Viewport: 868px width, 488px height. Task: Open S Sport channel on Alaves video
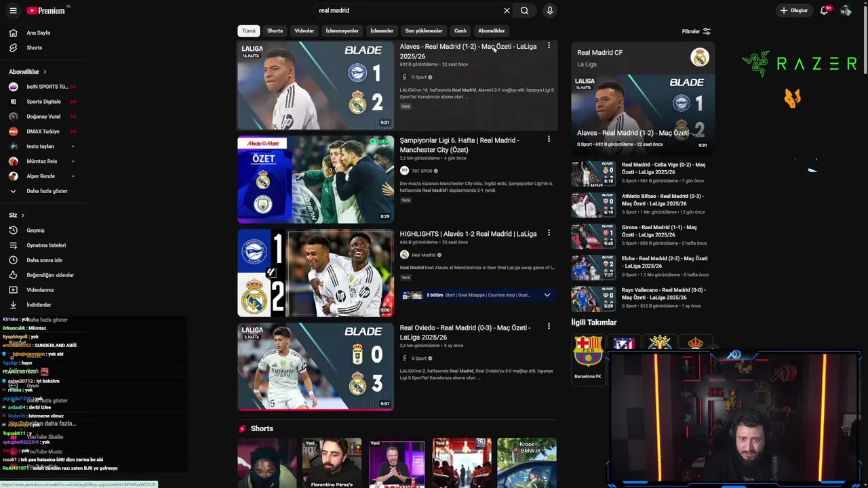pos(417,77)
